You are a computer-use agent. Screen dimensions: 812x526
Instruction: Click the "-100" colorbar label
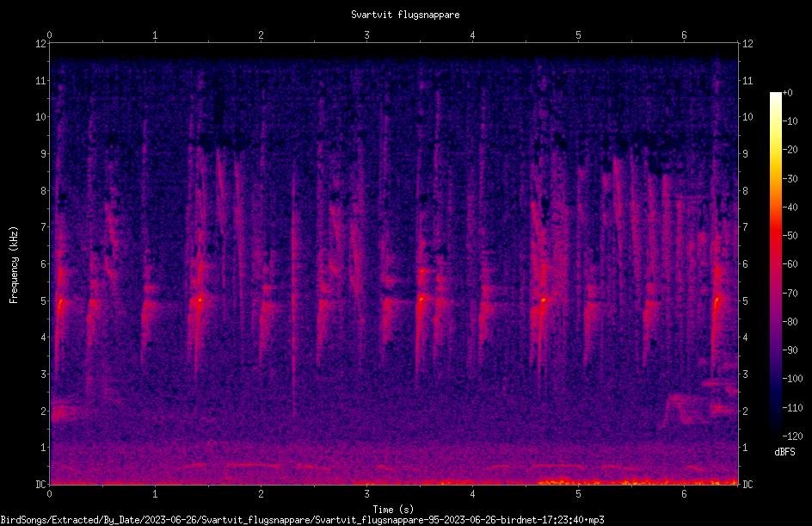pos(793,379)
